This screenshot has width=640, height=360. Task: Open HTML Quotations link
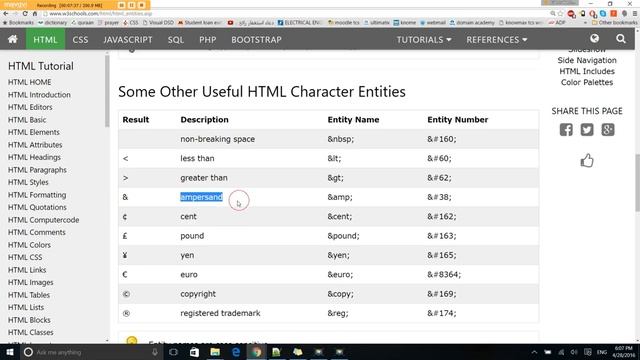[x=37, y=207]
